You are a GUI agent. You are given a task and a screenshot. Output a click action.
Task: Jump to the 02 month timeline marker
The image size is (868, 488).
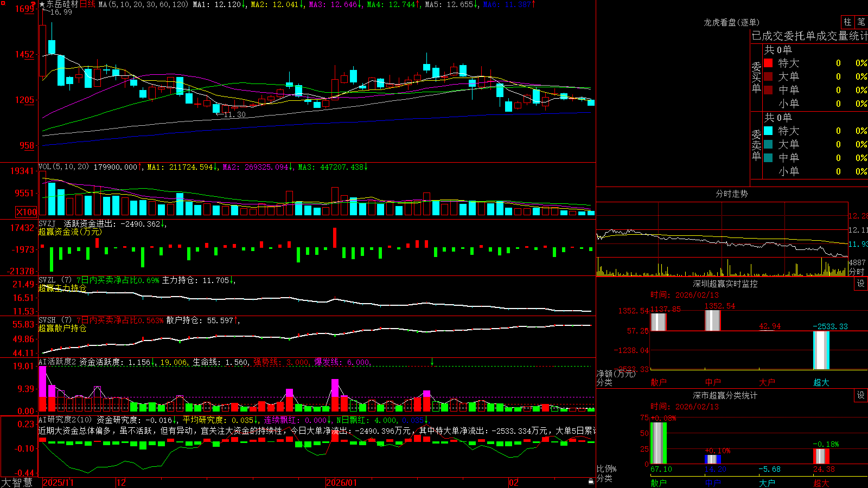(514, 483)
